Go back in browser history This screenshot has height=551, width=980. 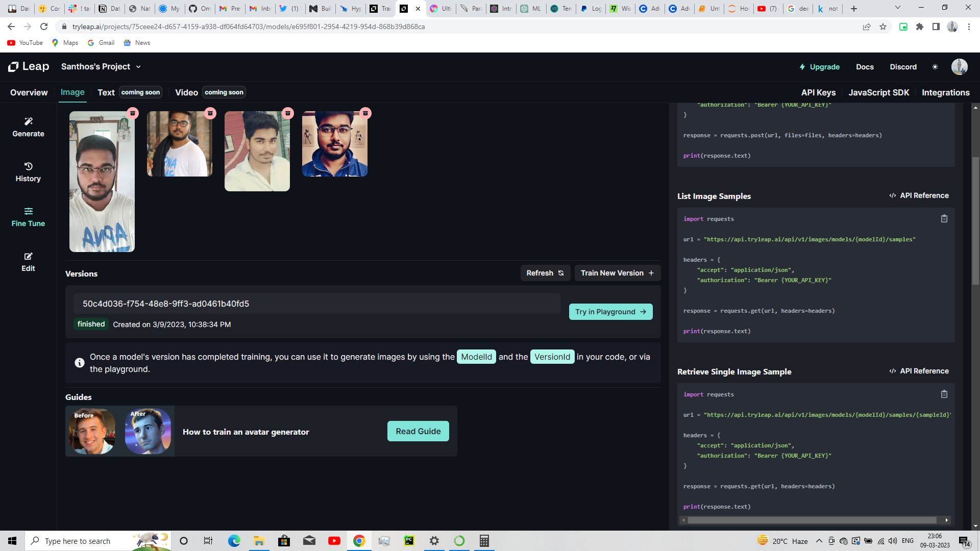click(11, 27)
